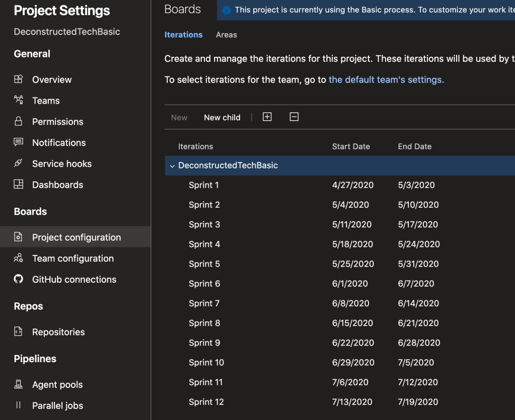Click the GitHub connections octocat icon
This screenshot has height=420, width=515.
pos(19,279)
